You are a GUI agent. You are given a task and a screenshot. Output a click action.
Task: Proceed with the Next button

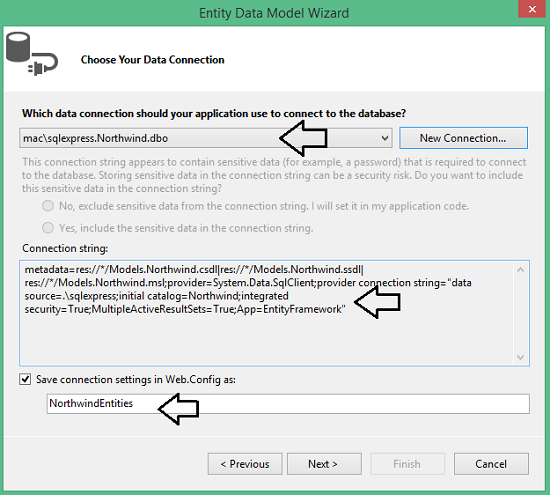coord(324,464)
